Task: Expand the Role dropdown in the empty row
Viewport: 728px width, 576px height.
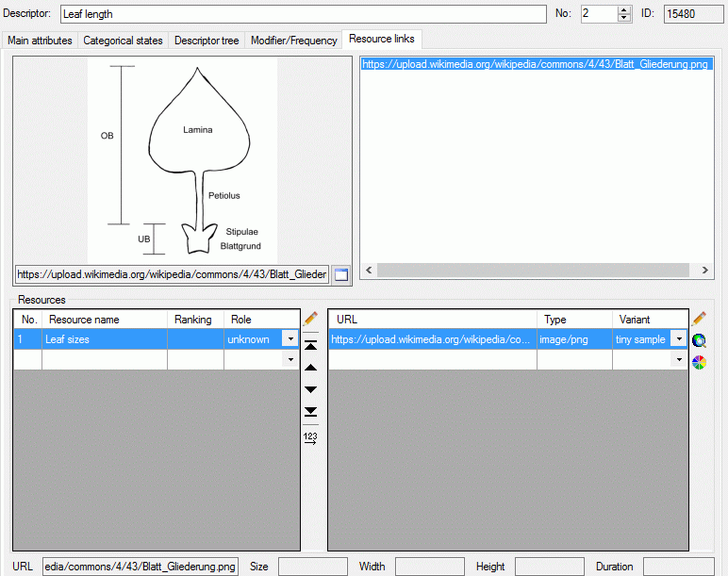Action: [290, 360]
